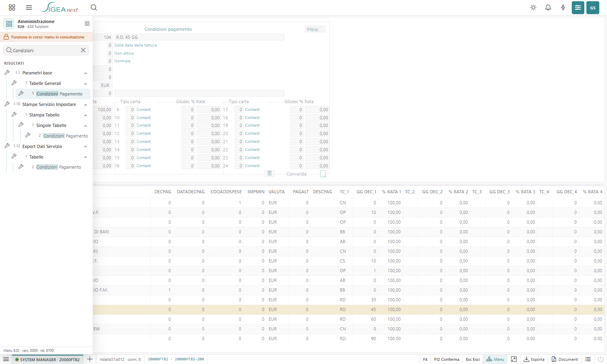Click the Inquy mode field

coord(315,29)
